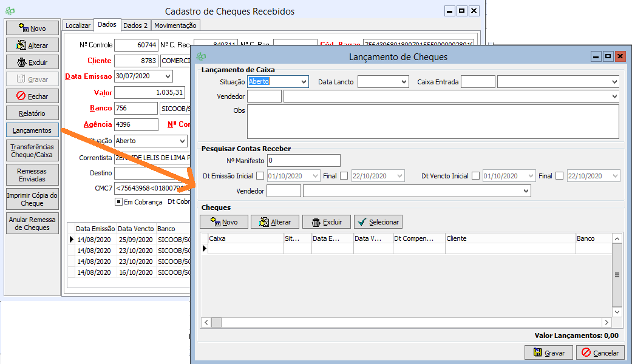This screenshot has height=364, width=632.
Task: Save with Gravar in Lançamento de Cheques
Action: point(548,352)
